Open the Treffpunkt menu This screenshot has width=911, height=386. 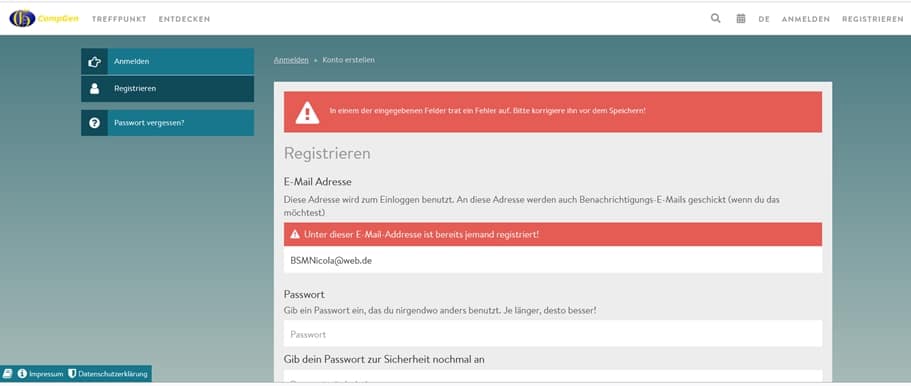tap(119, 19)
